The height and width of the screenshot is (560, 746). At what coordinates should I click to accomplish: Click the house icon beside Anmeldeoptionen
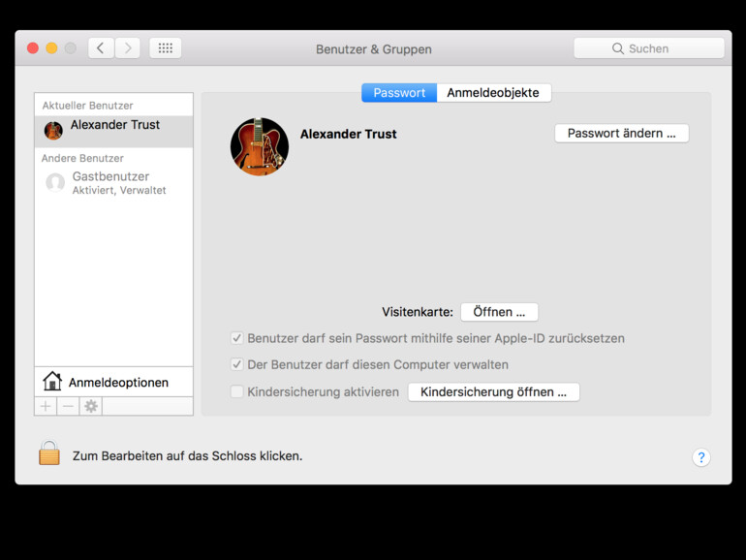(52, 381)
